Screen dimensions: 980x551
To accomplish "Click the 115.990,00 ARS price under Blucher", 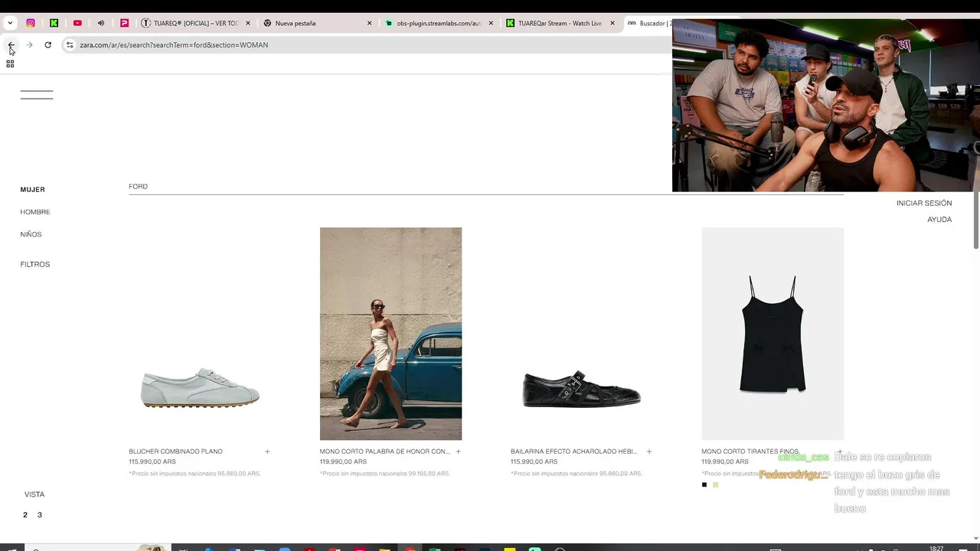I will (152, 461).
